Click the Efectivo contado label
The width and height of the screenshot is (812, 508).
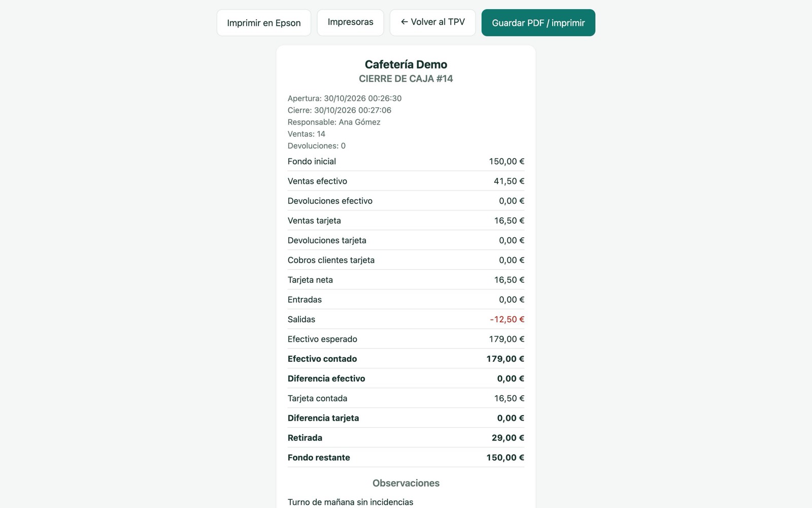[322, 359]
